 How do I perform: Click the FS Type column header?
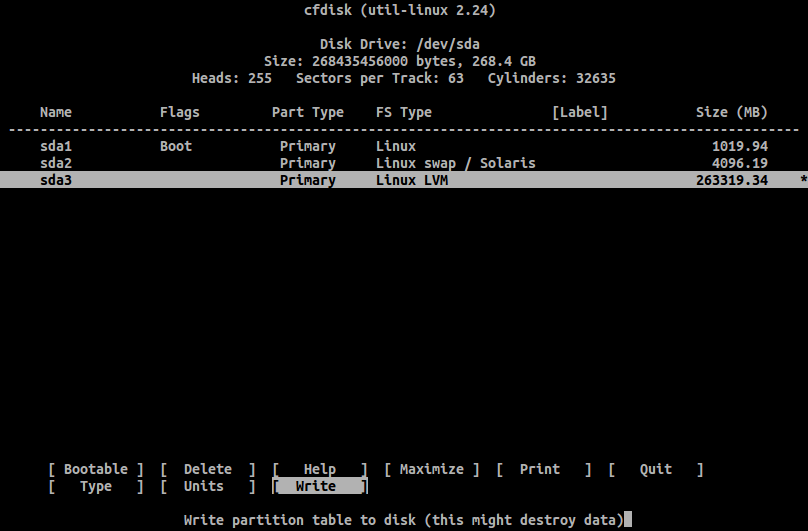(x=404, y=112)
